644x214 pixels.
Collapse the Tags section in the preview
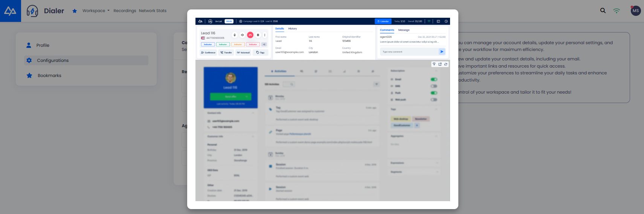pos(436,109)
